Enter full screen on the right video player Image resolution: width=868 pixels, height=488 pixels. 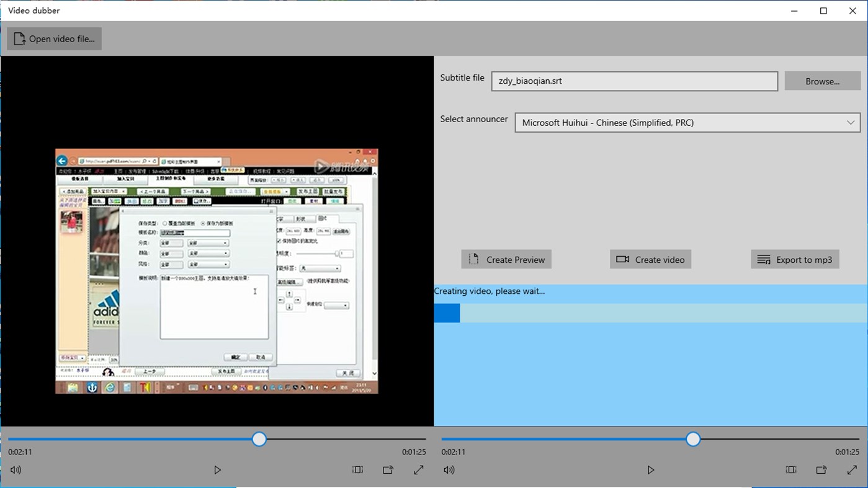tap(852, 469)
